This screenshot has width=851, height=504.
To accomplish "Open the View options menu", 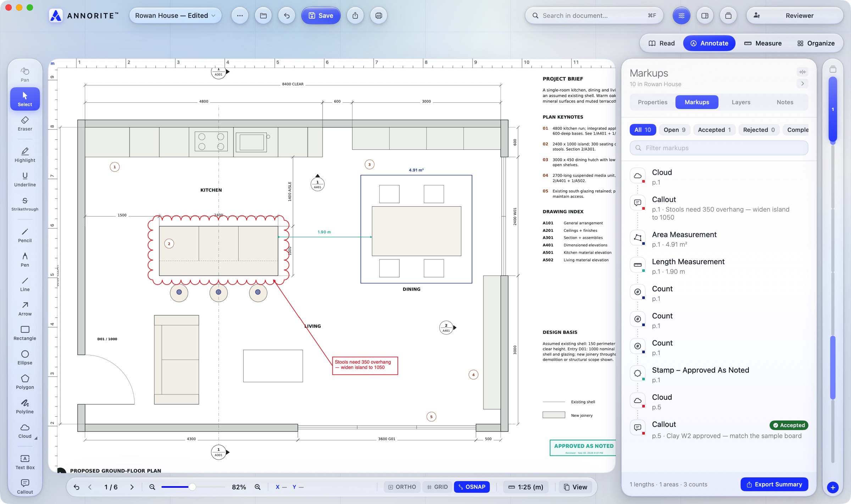I will (575, 487).
